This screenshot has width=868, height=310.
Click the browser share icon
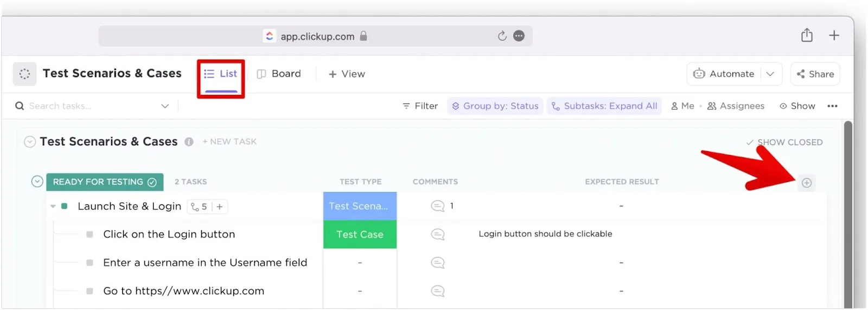tap(807, 36)
